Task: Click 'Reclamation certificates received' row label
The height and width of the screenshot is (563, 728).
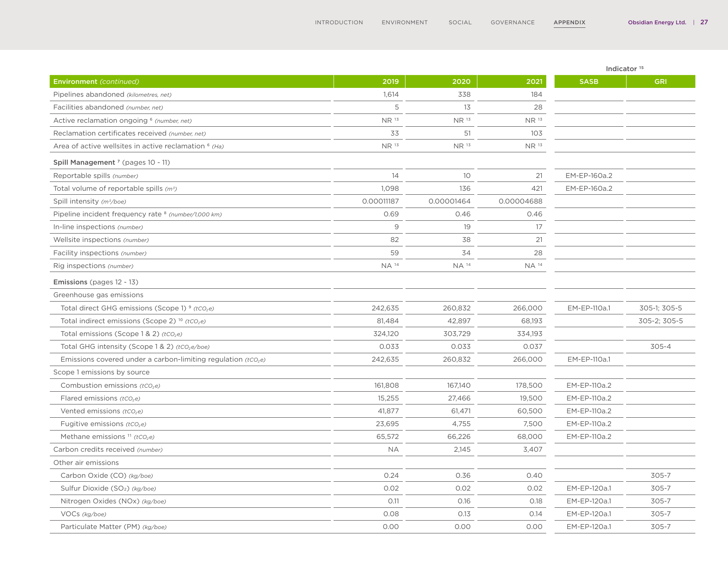Action: click(129, 133)
